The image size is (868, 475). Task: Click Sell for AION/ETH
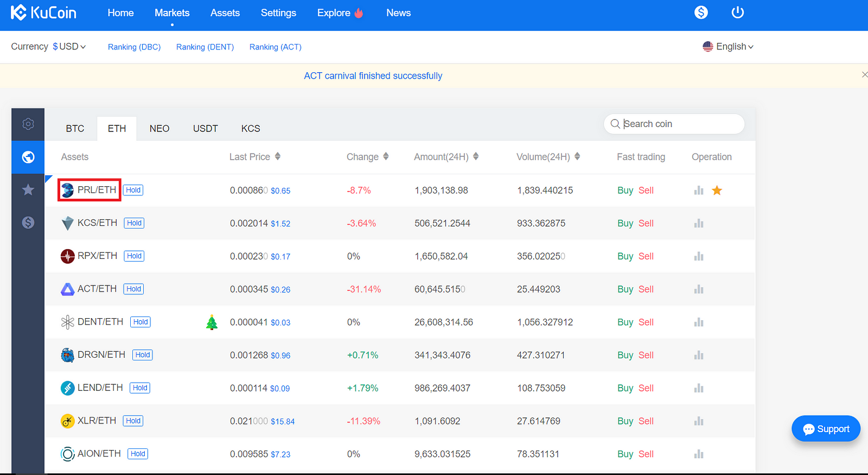[x=646, y=454]
